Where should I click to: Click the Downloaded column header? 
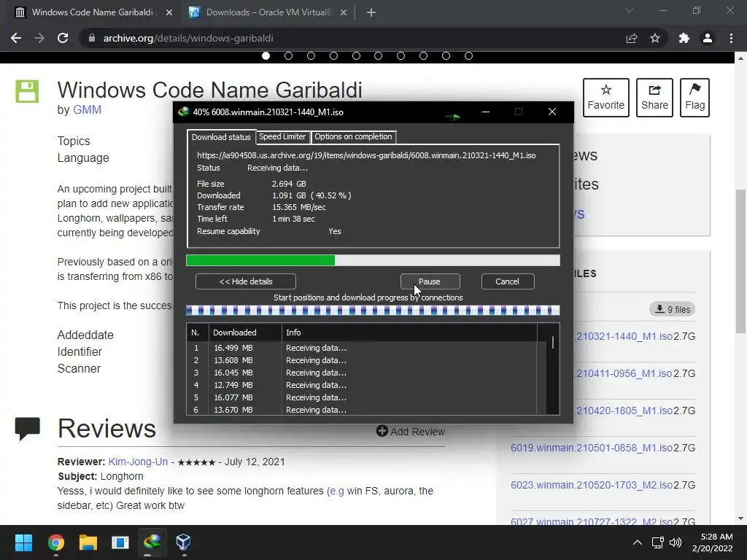[245, 332]
